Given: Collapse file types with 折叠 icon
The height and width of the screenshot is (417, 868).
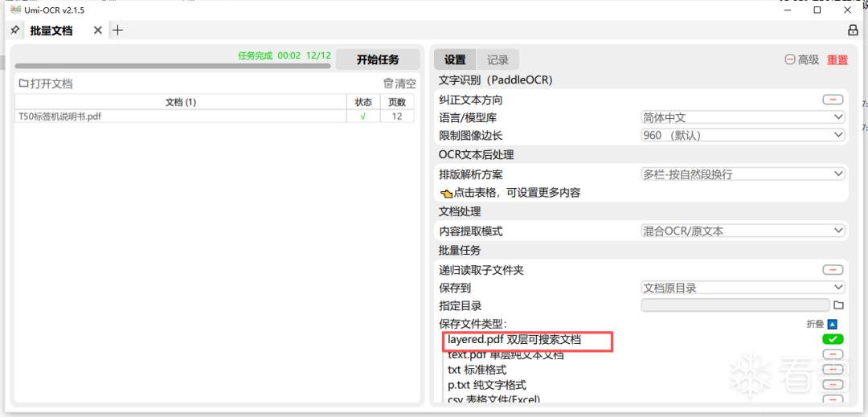Looking at the screenshot, I should pyautogui.click(x=833, y=324).
